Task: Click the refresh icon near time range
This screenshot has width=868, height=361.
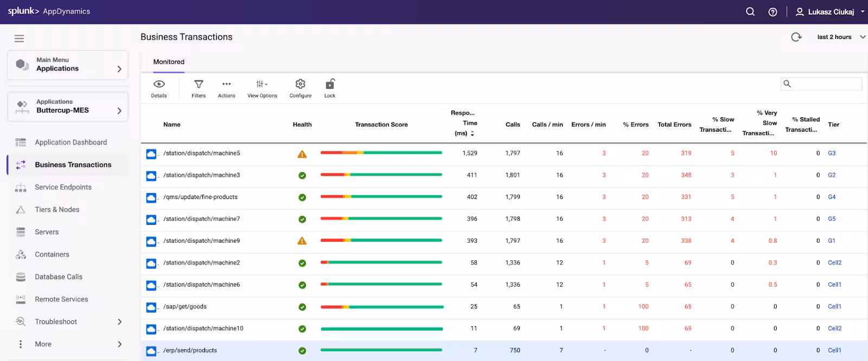Action: pyautogui.click(x=796, y=37)
